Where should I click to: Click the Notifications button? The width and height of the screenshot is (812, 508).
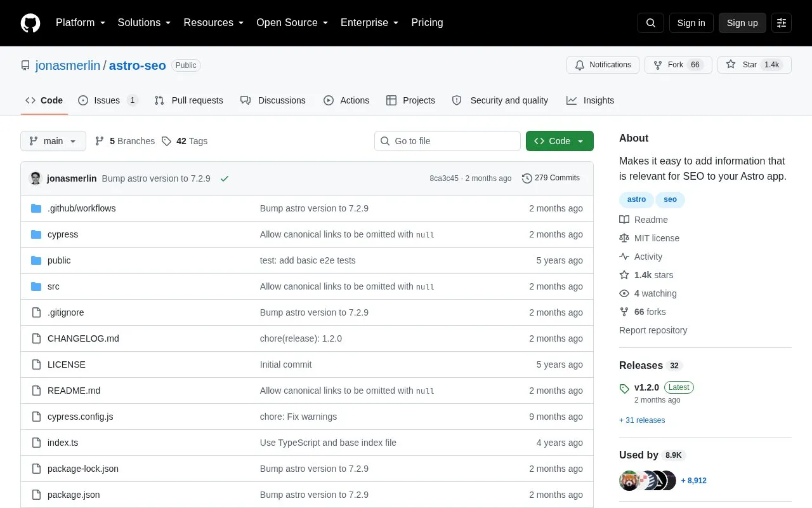point(603,65)
